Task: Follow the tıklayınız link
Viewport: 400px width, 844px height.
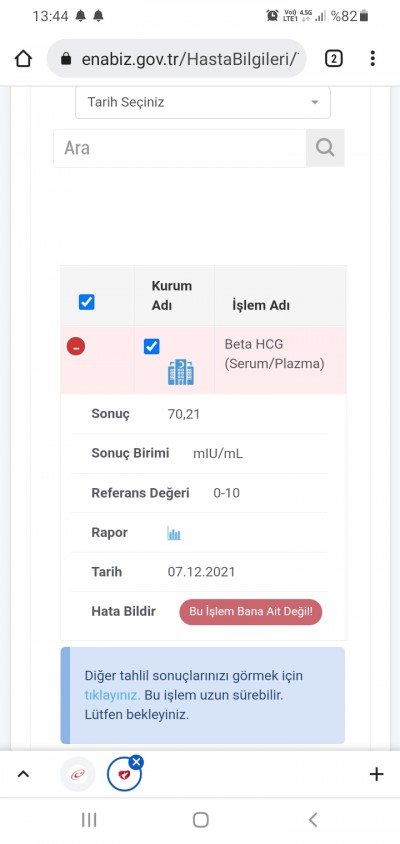Action: [112, 695]
